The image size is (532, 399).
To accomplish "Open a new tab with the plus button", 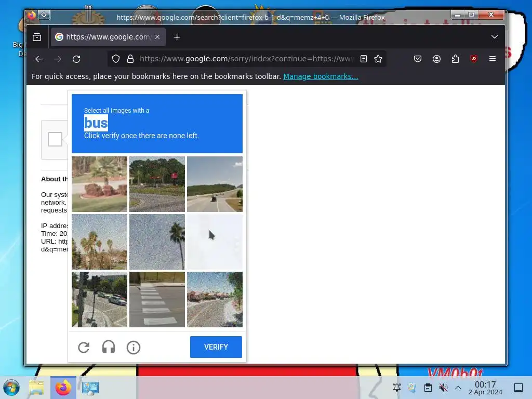I will tap(177, 37).
